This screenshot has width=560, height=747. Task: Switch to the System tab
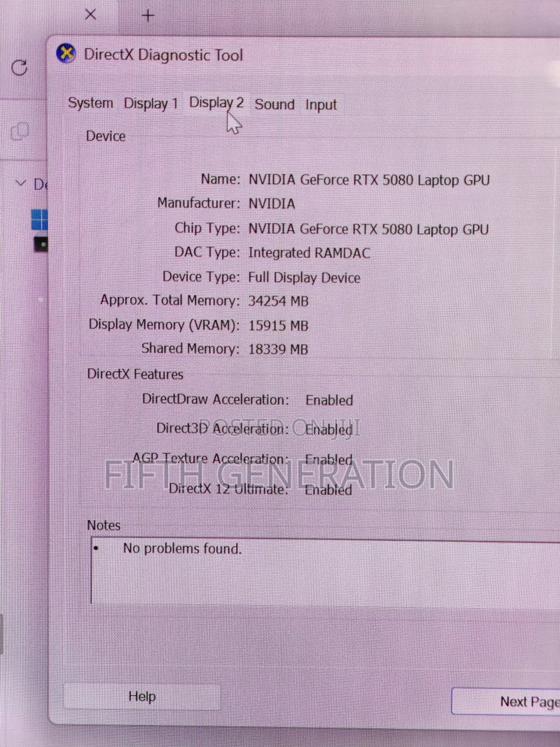point(91,103)
